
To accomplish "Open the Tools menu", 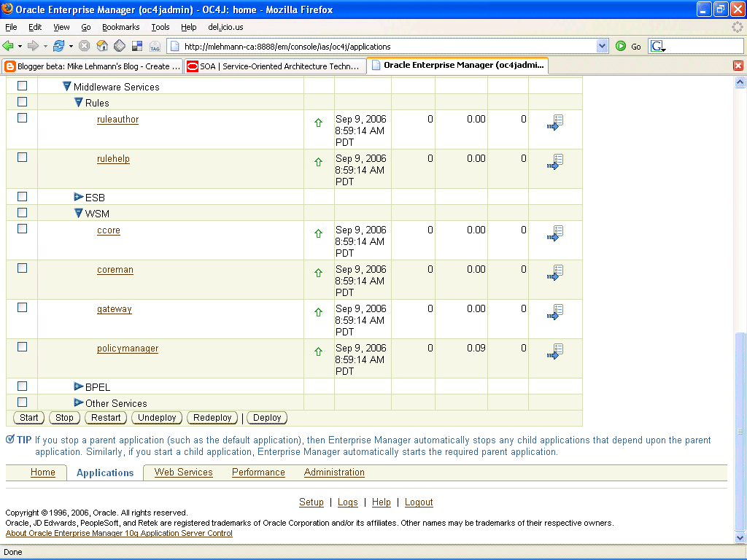I will click(160, 27).
